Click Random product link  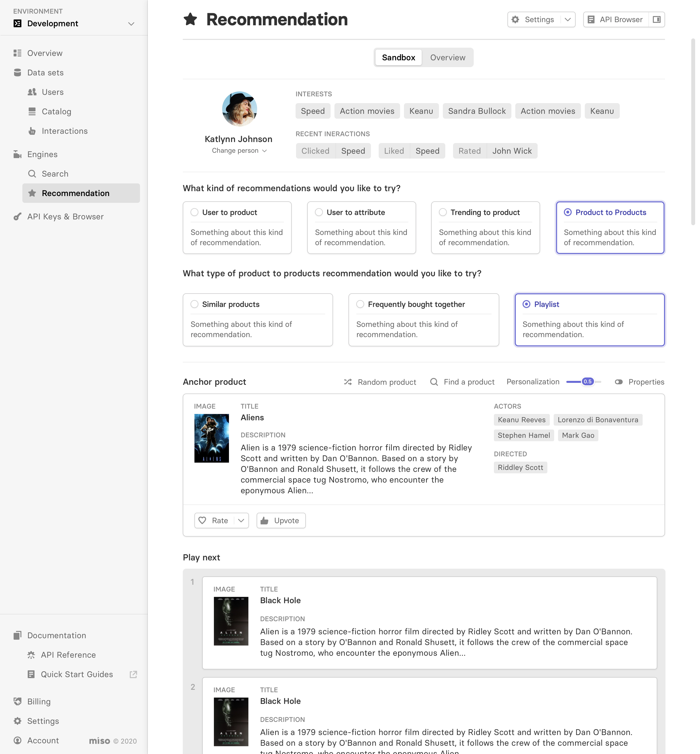pos(380,382)
